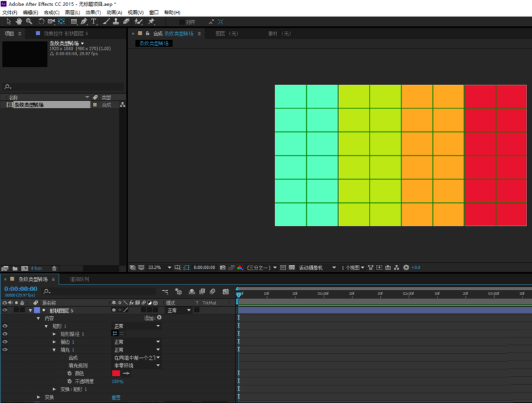Open the red 颜色 fill color swatch
Image resolution: width=532 pixels, height=403 pixels.
coord(116,373)
